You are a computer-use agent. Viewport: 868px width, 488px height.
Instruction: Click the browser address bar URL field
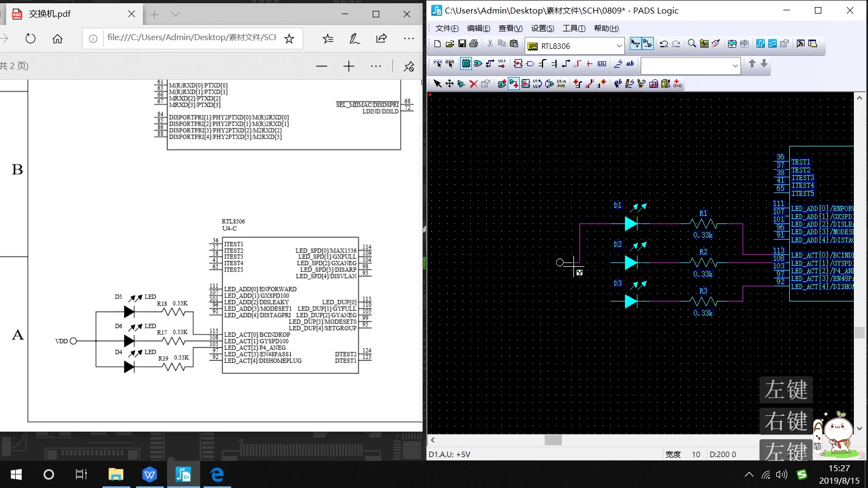point(192,37)
